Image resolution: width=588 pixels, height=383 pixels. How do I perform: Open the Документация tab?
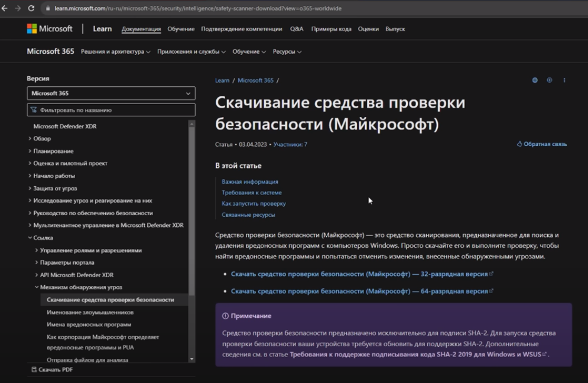[x=141, y=29]
